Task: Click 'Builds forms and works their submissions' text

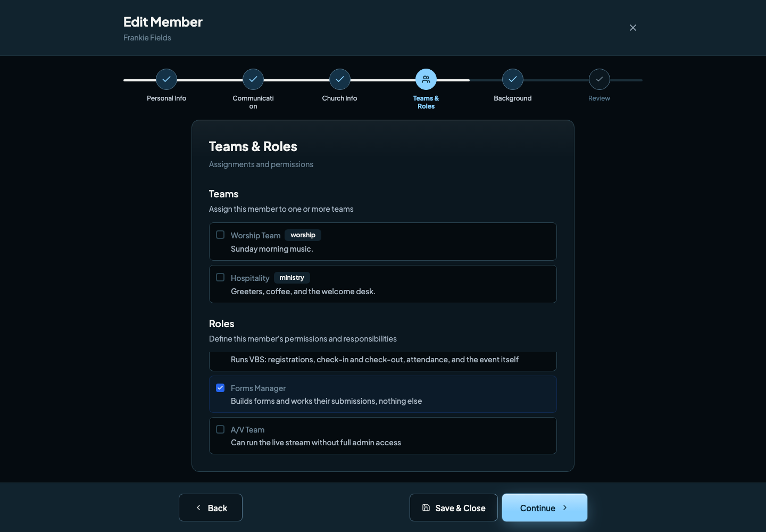Action: click(x=326, y=401)
